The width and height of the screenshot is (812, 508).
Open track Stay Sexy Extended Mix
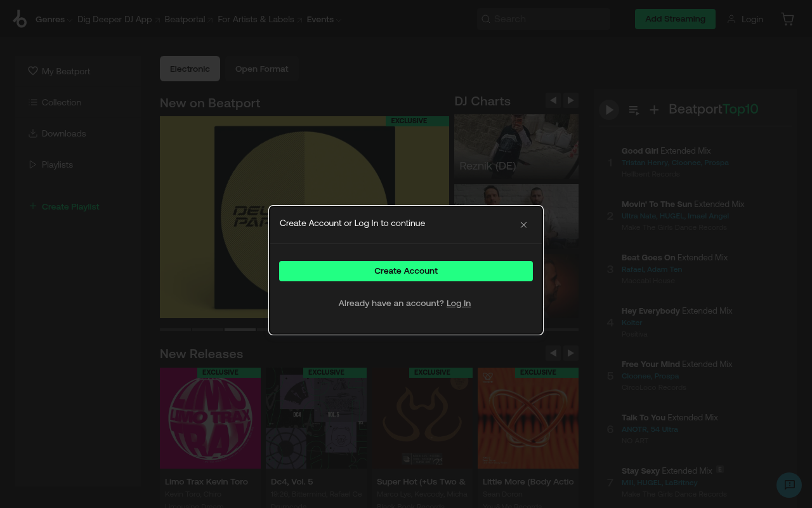667,471
